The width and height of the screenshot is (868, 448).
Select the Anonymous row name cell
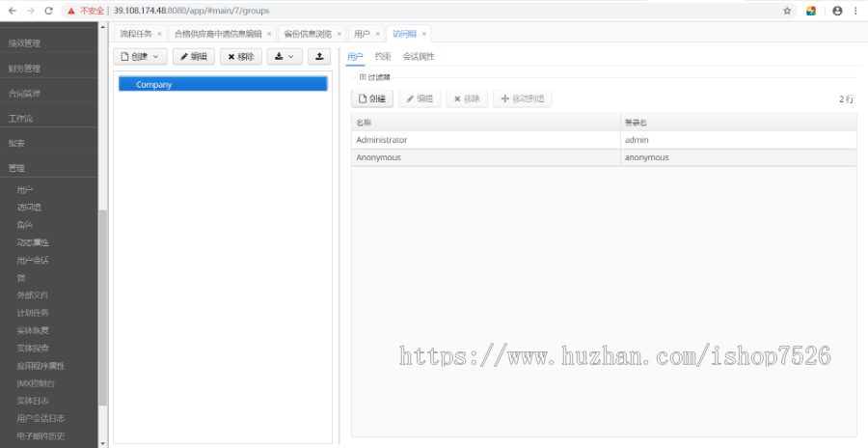[x=485, y=157]
